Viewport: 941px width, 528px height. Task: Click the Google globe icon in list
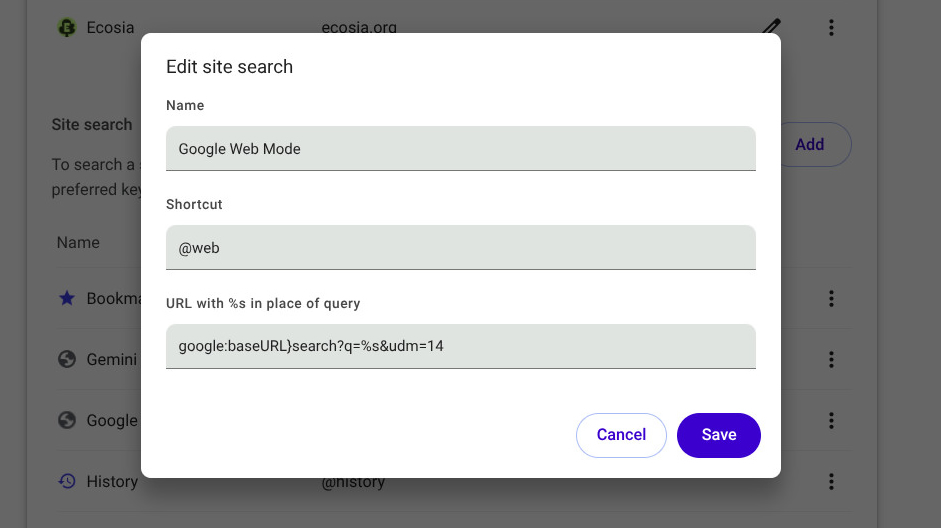click(67, 420)
